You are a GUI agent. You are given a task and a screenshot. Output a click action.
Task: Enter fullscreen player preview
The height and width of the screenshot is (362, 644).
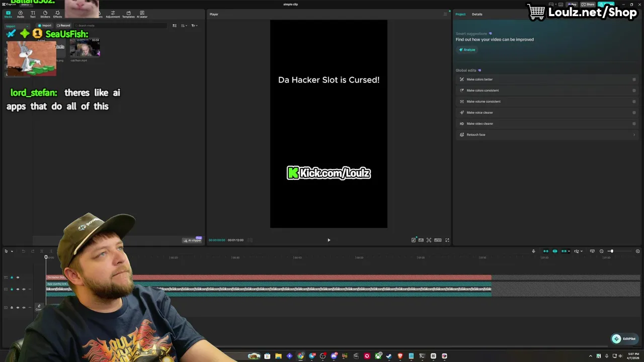click(447, 240)
